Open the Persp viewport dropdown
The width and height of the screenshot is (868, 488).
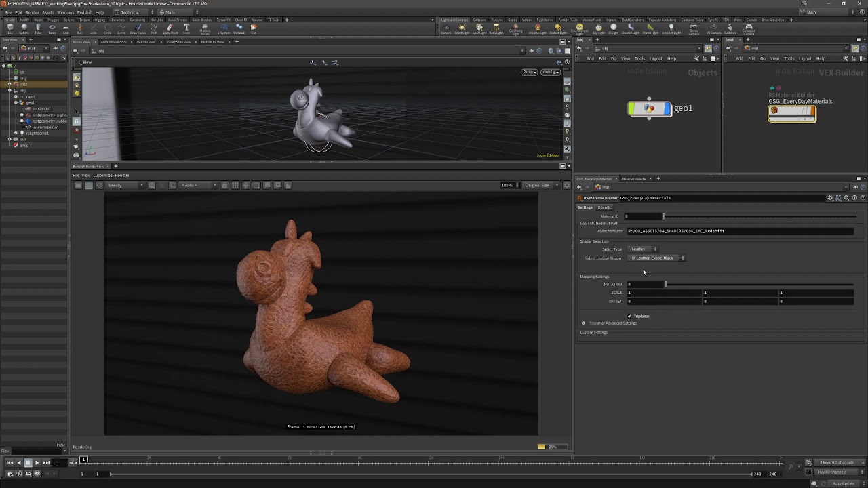click(x=529, y=72)
